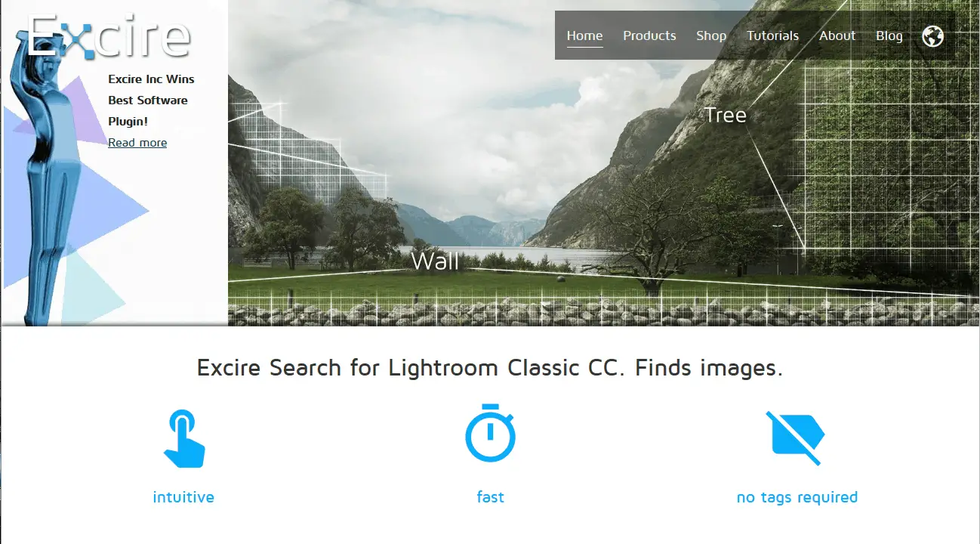
Task: Click the 'Excire Inc Wins Best Software Plugin' text
Action: point(151,100)
